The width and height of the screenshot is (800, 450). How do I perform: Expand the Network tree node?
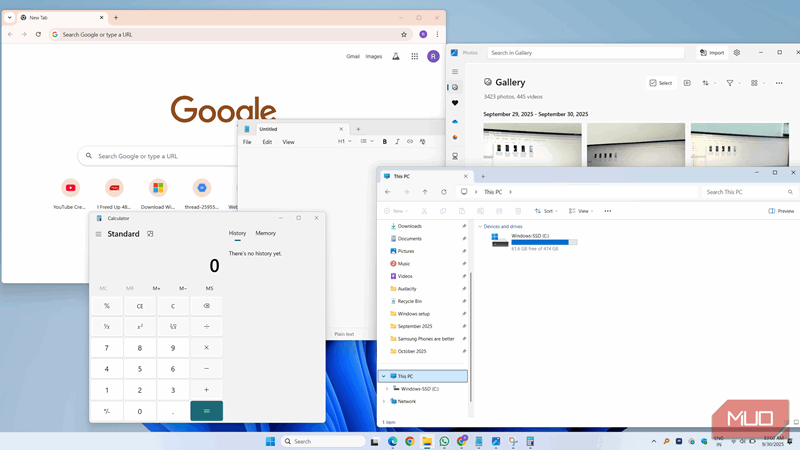click(387, 401)
